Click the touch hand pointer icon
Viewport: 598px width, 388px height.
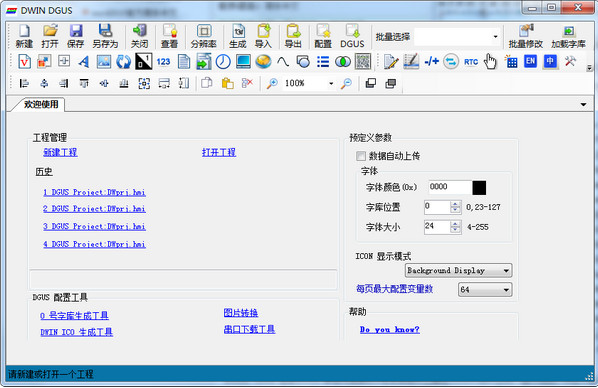coord(490,61)
